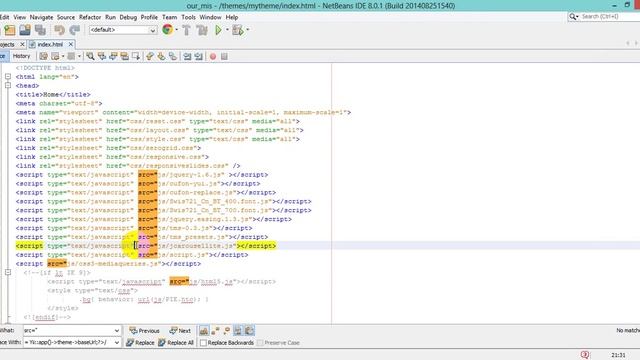Open Run Project dropdown arrow

coord(227,30)
